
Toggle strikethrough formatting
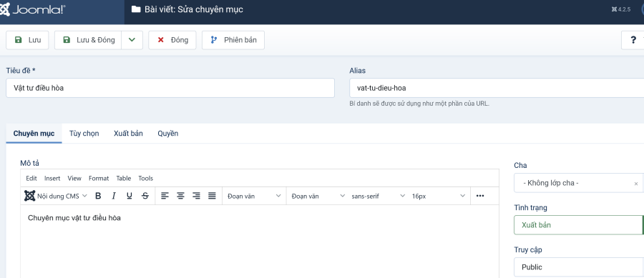pos(145,196)
